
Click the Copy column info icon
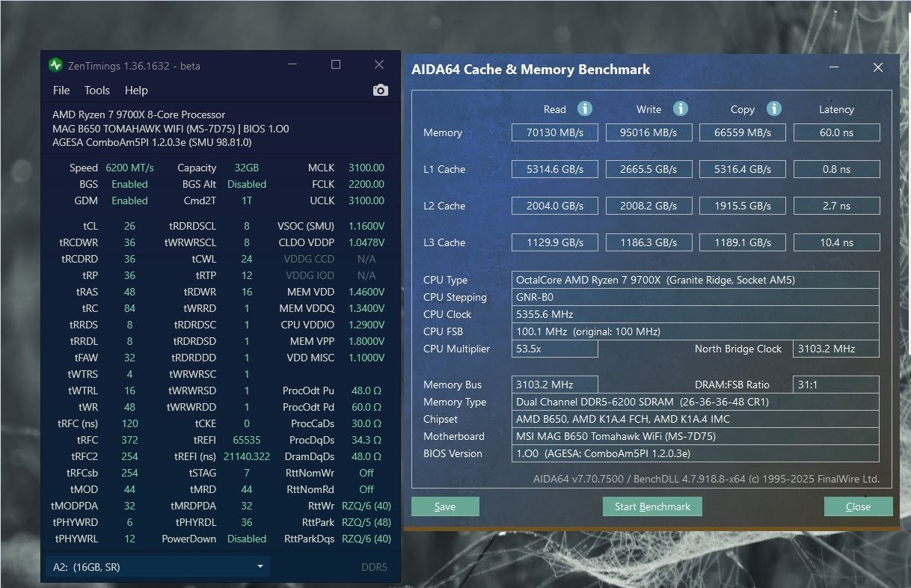click(774, 109)
